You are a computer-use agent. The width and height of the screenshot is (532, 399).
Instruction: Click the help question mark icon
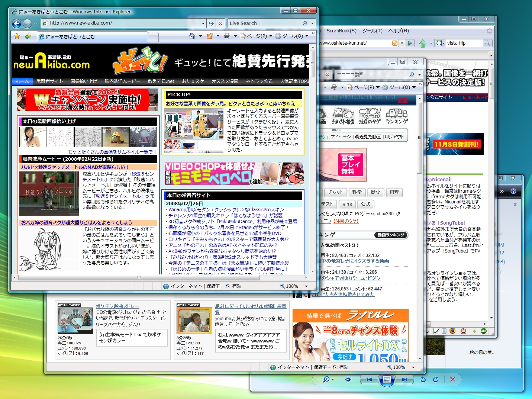click(513, 191)
